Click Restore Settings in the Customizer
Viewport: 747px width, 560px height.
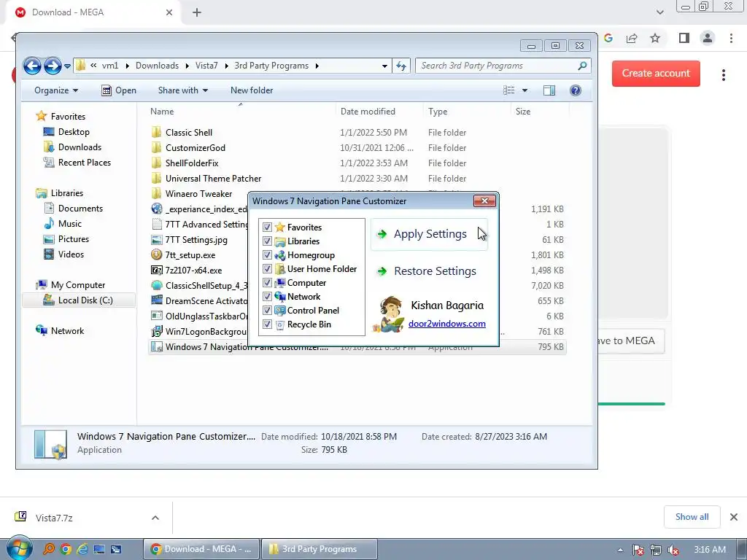pos(429,271)
